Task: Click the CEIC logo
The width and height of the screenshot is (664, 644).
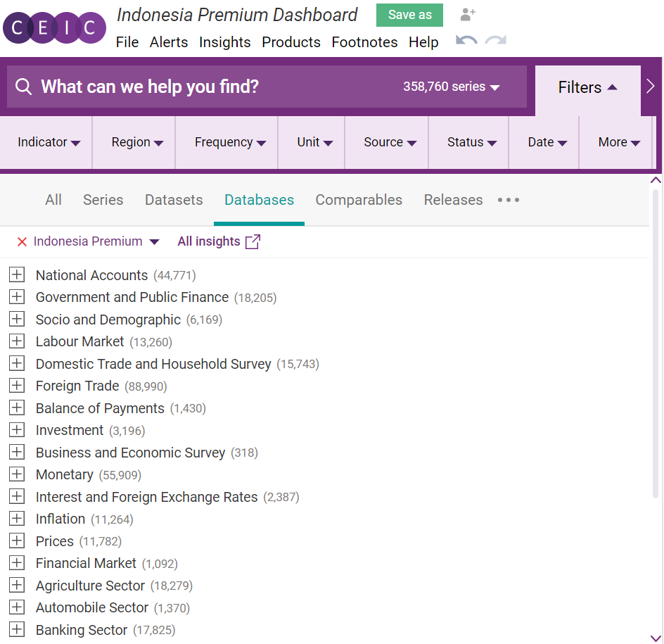Action: 54,28
